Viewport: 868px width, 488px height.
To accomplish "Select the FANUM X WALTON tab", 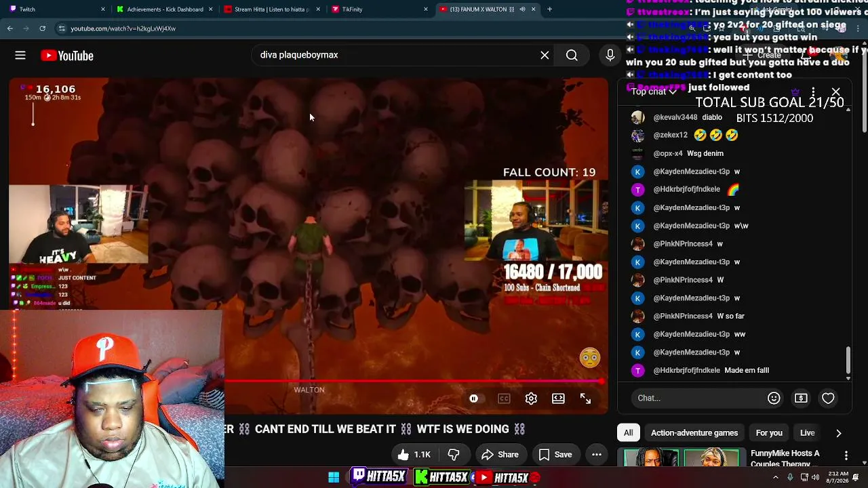I will (486, 9).
